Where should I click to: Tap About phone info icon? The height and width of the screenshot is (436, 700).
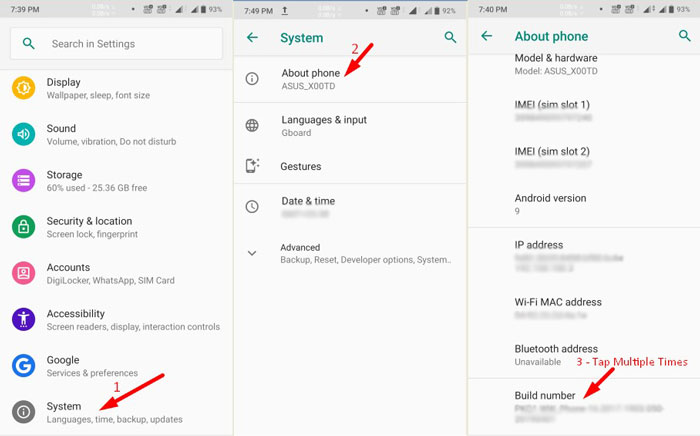pos(252,79)
